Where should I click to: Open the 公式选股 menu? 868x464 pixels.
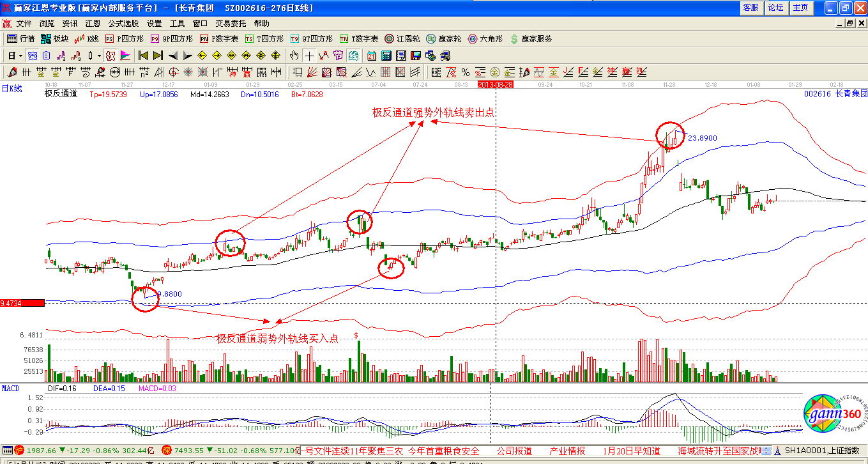point(123,24)
